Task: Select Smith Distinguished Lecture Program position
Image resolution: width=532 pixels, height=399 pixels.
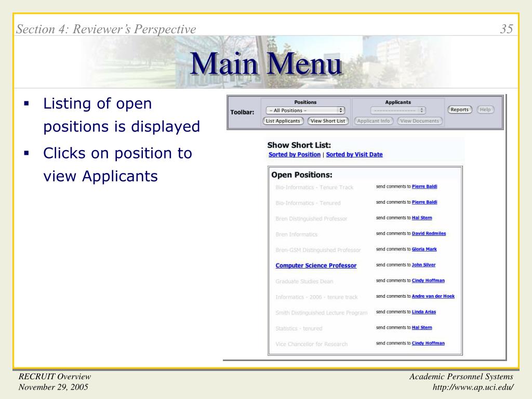Action: [321, 312]
